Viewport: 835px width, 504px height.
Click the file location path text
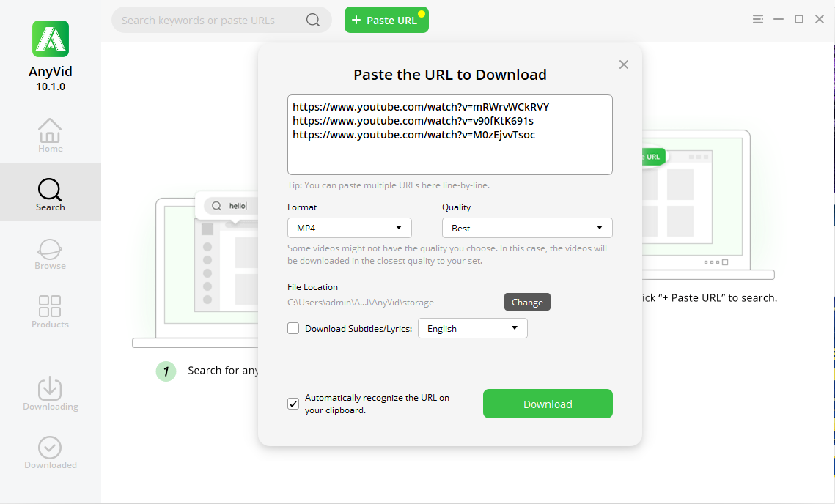[361, 303]
